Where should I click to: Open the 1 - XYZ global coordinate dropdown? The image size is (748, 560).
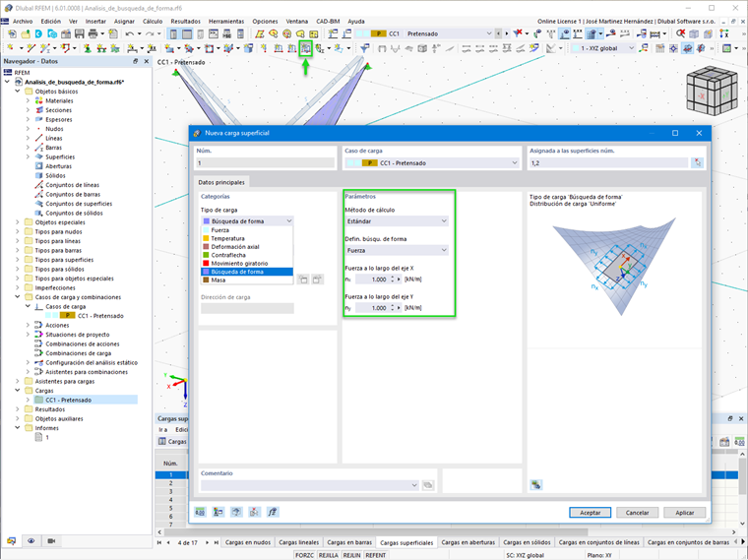603,48
